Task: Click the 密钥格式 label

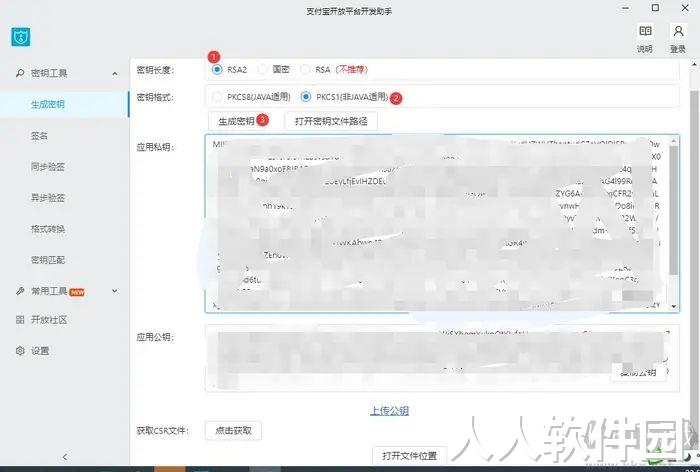Action: coord(155,97)
